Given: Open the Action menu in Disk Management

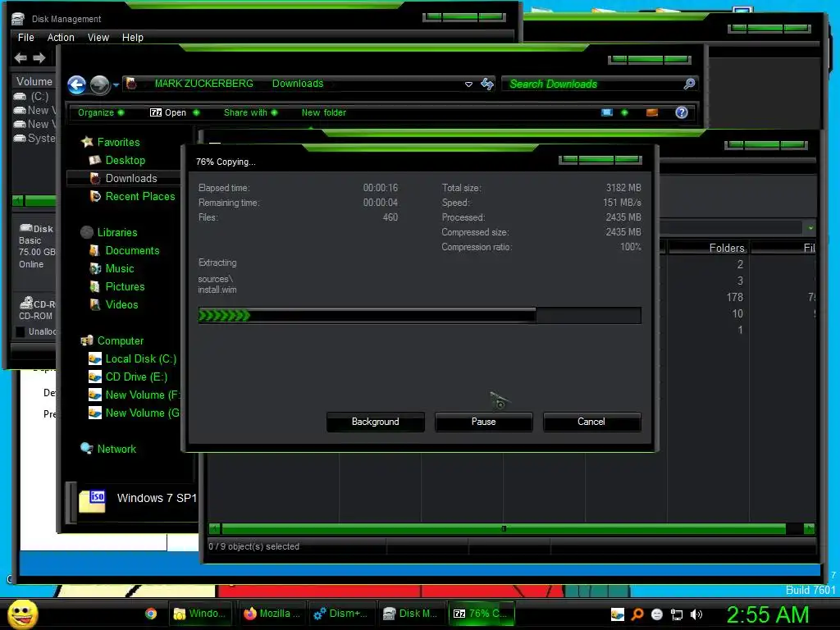Looking at the screenshot, I should pos(61,38).
